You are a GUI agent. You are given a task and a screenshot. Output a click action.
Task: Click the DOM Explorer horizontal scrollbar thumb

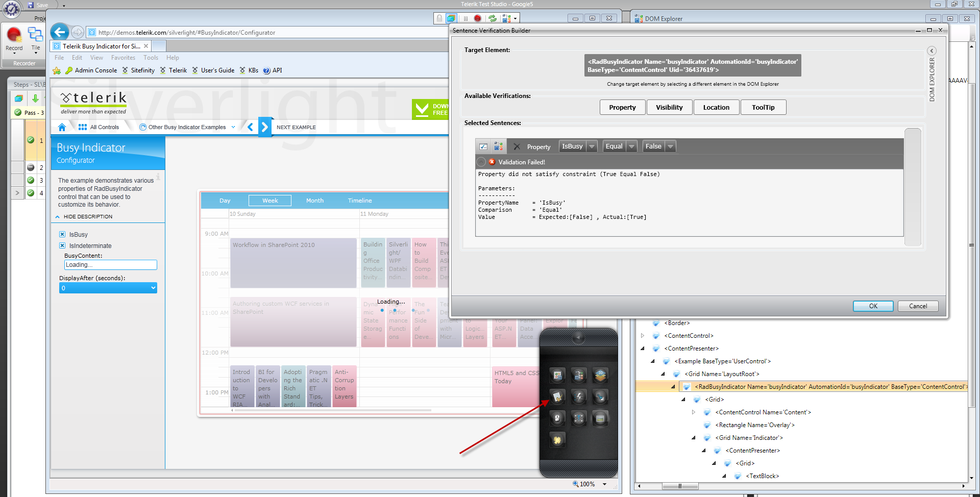680,486
